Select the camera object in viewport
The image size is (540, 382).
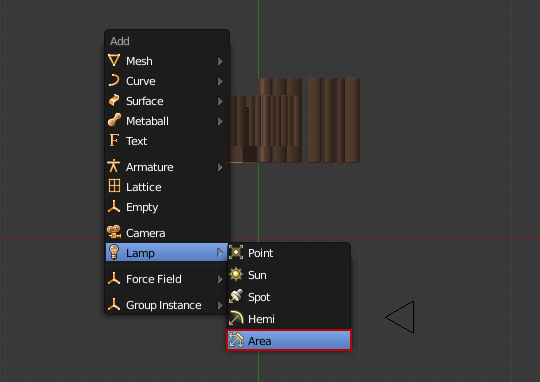pos(400,317)
